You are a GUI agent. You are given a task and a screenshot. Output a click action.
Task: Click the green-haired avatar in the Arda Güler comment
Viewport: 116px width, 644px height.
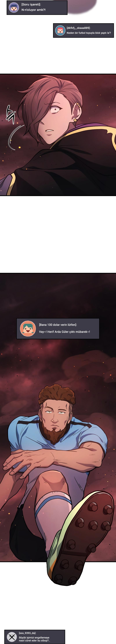coord(28,329)
